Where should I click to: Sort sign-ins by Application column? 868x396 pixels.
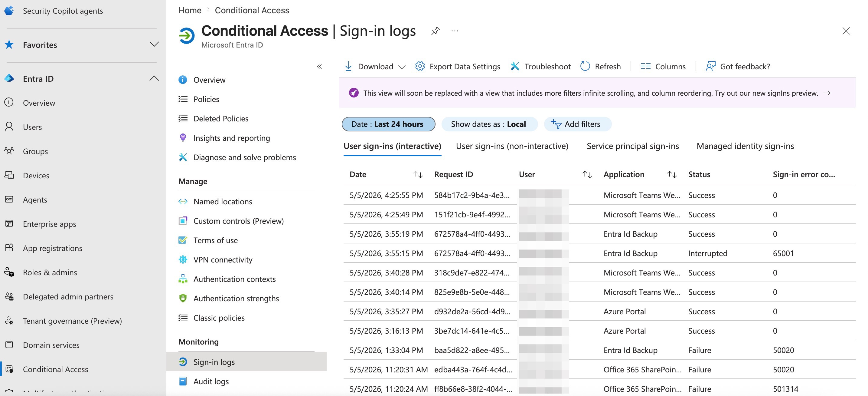pyautogui.click(x=671, y=174)
